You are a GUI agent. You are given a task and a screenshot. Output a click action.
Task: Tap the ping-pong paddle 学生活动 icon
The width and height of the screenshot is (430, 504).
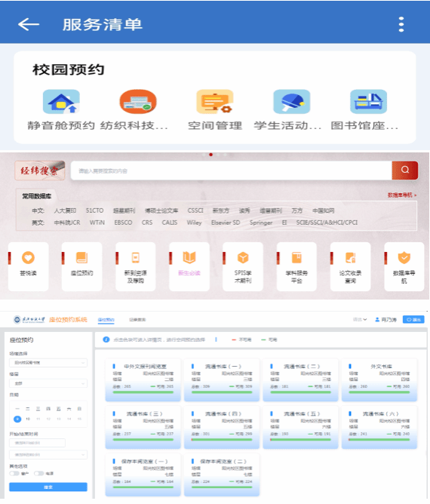click(291, 102)
